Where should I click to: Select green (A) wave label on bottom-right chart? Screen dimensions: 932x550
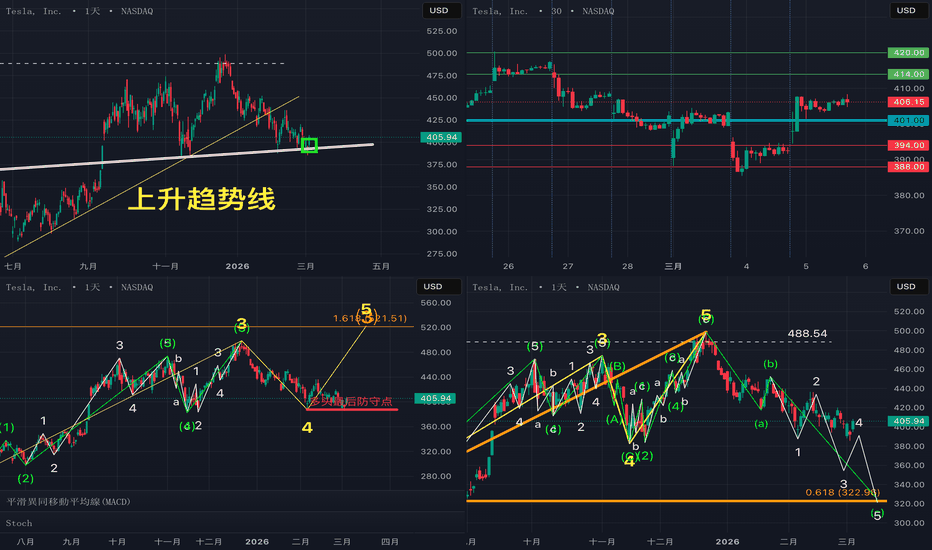pos(613,420)
